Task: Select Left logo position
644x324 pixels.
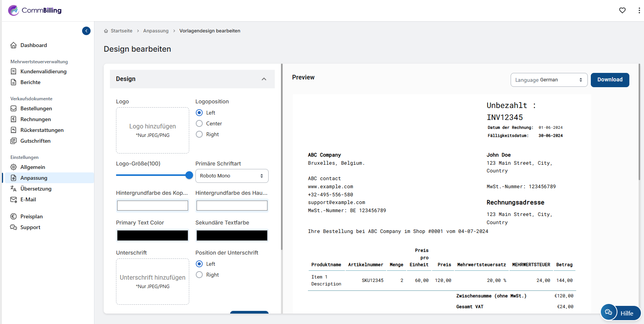Action: (199, 113)
